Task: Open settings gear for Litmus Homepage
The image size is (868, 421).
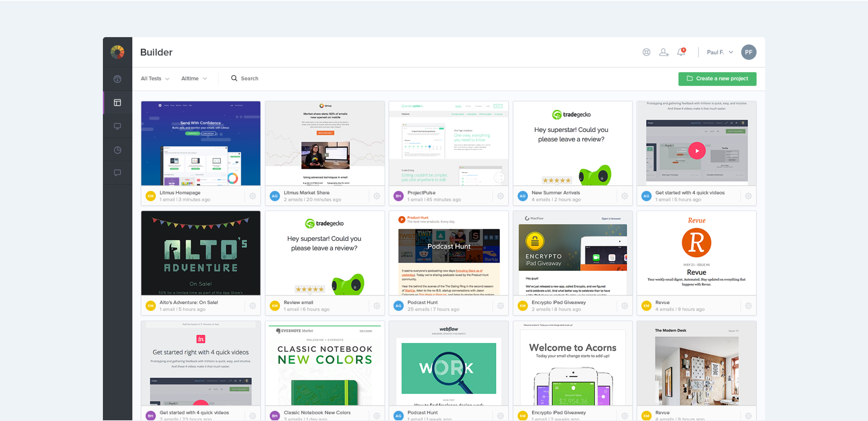Action: coord(253,196)
